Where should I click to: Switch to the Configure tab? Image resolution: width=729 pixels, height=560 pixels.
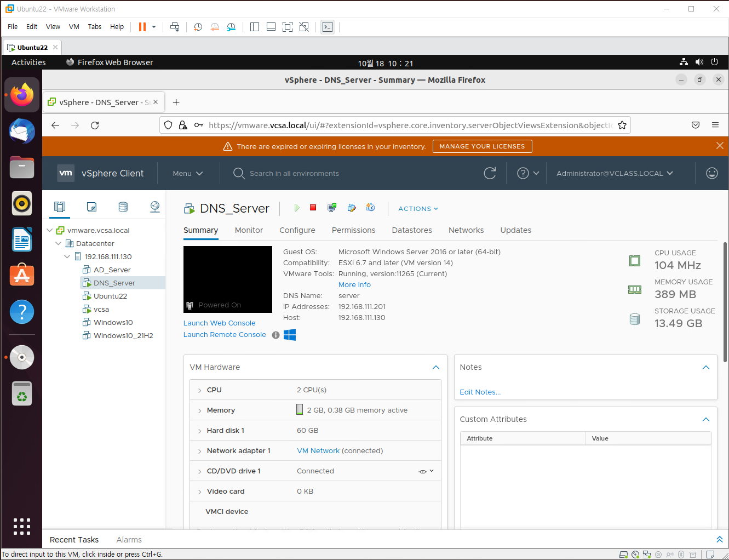click(297, 230)
